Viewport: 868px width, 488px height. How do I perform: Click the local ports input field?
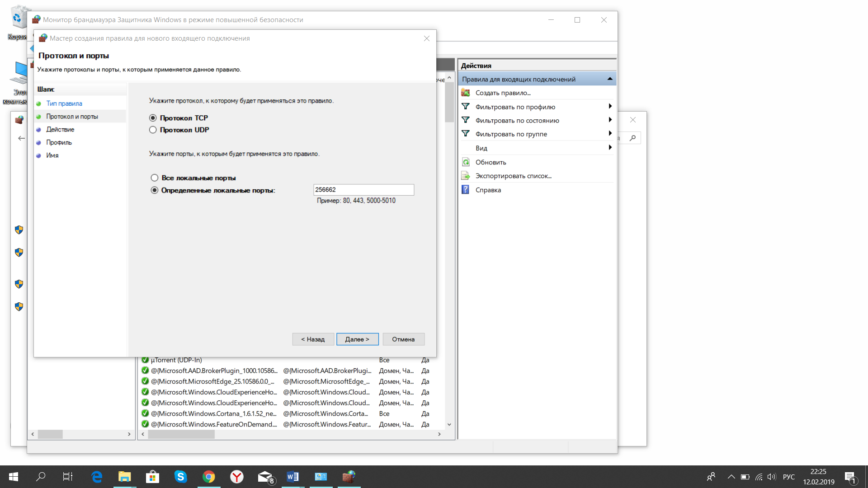(x=363, y=190)
